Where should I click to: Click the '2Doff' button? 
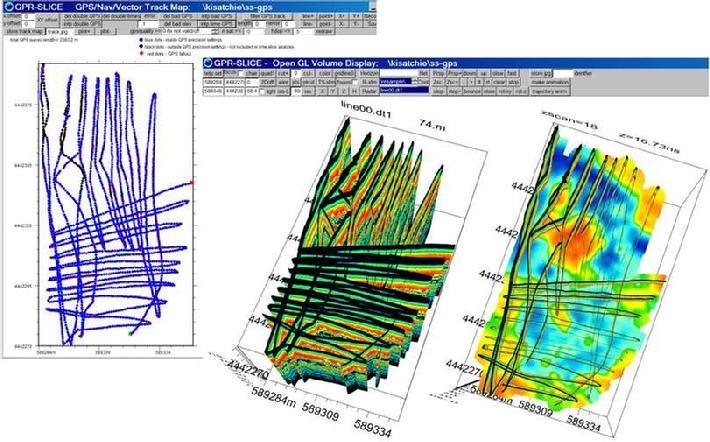pyautogui.click(x=267, y=82)
